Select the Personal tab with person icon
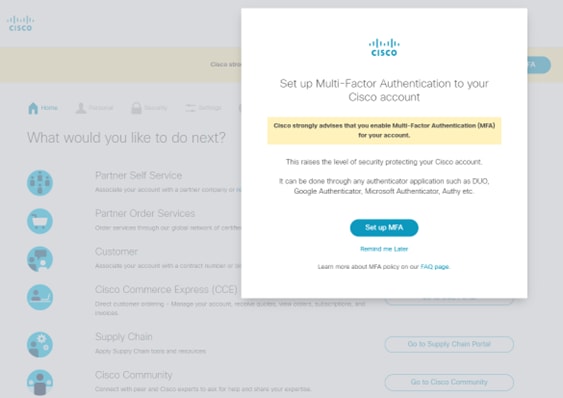This screenshot has width=563, height=398. pos(81,108)
